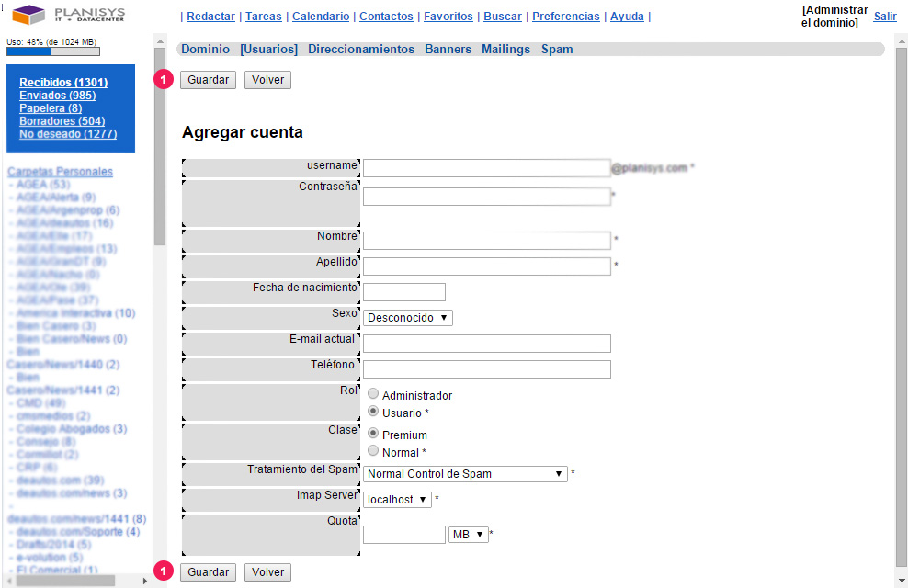Open the Borradores (504) folder

(62, 120)
